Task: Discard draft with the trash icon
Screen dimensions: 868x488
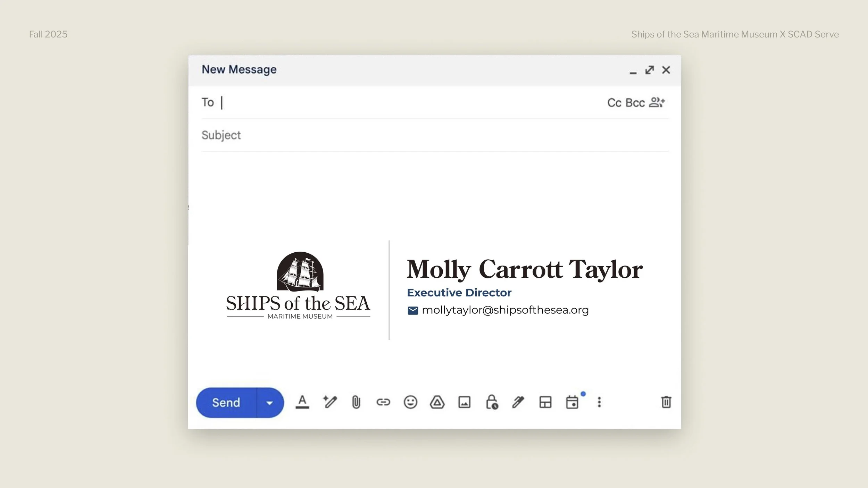Action: [x=666, y=402]
